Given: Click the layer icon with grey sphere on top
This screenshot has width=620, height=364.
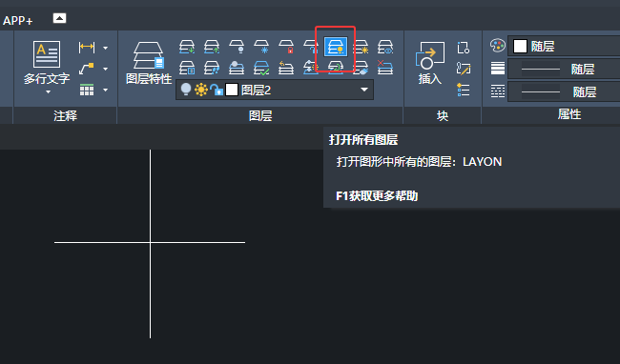Looking at the screenshot, I should click(x=237, y=68).
